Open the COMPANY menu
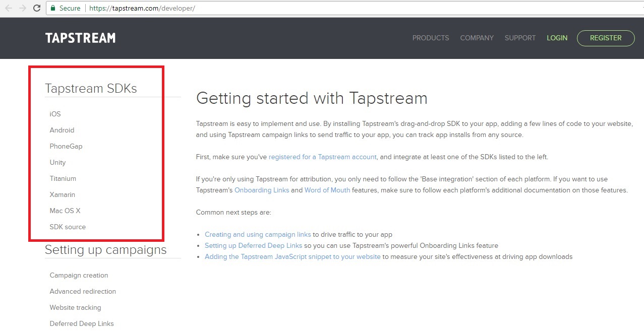Viewport: 644px width, 334px height. coord(477,38)
